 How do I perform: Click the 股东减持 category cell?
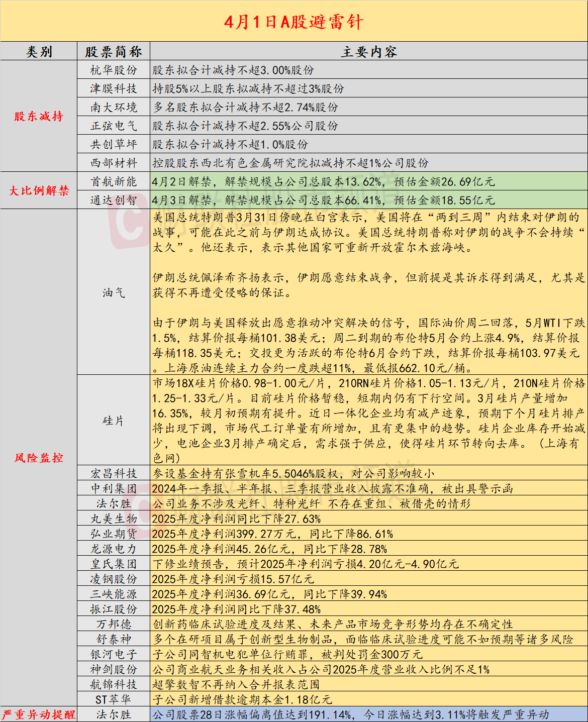[39, 116]
